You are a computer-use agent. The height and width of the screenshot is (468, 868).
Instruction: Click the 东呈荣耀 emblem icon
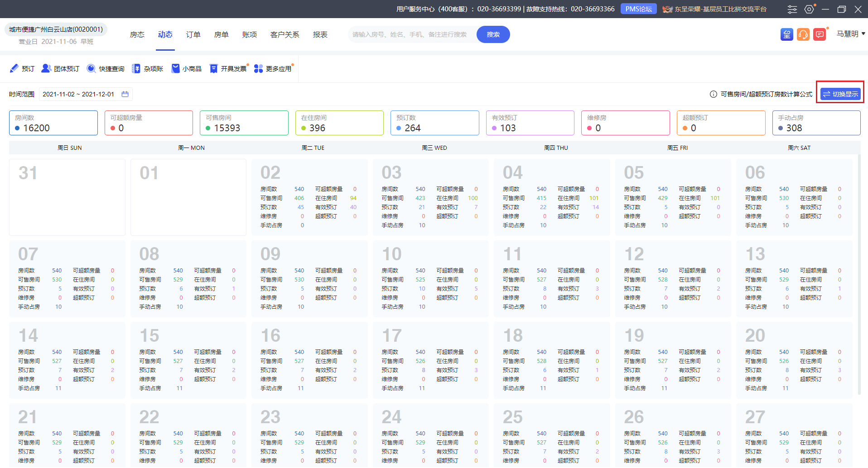(667, 9)
